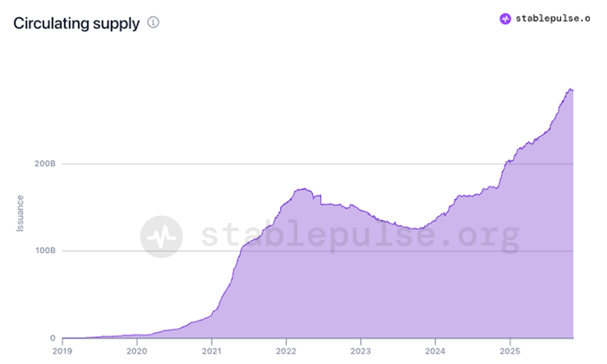The image size is (607, 364).
Task: Select the 2023 x-axis label
Action: [361, 352]
